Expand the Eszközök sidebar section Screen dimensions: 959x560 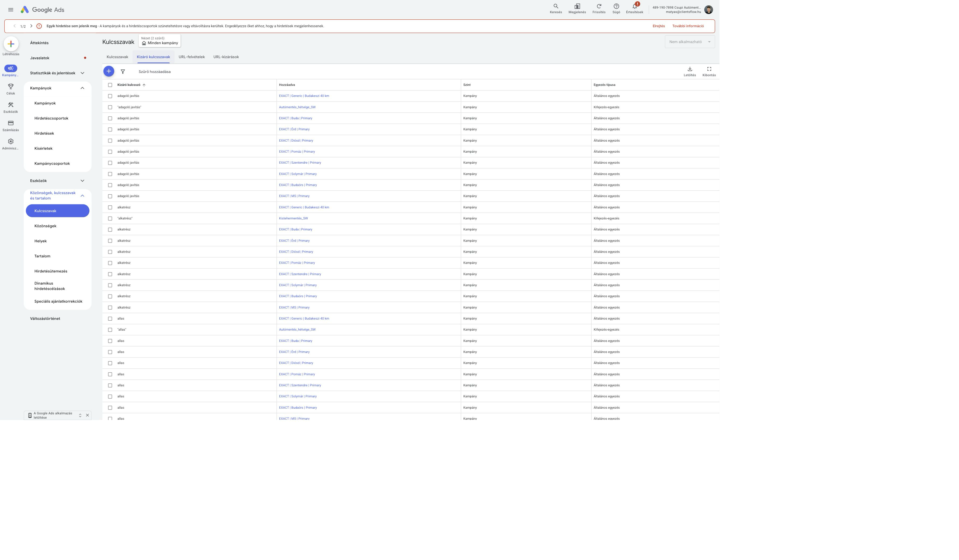(82, 181)
